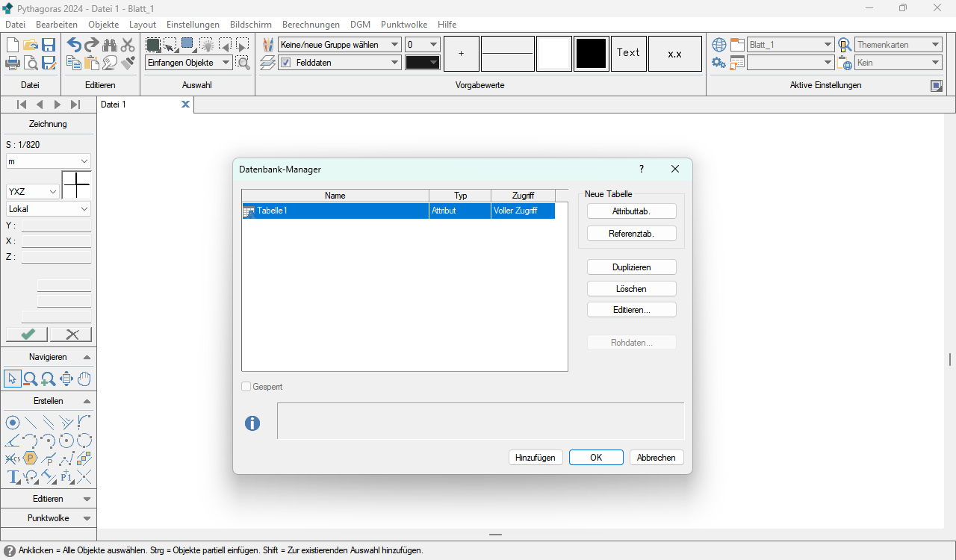Viewport: 956px width, 560px height.
Task: Click the white fill swatch
Action: pyautogui.click(x=554, y=54)
